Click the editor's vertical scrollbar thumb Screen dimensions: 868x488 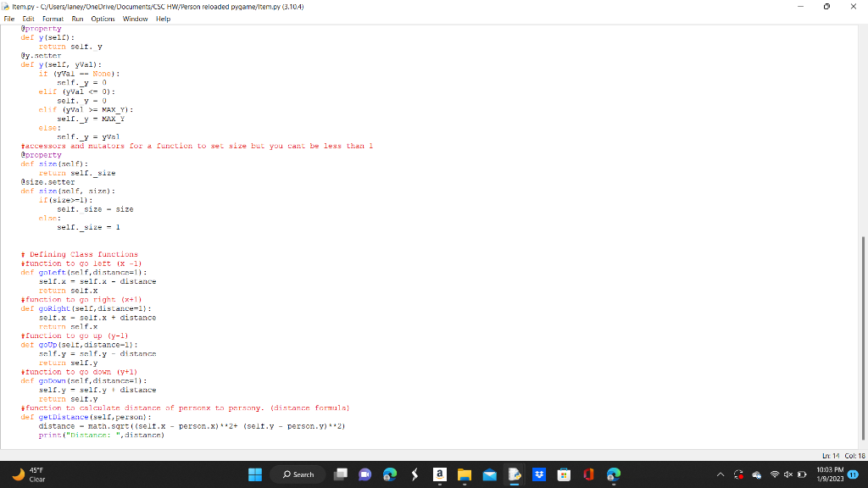[x=862, y=338]
